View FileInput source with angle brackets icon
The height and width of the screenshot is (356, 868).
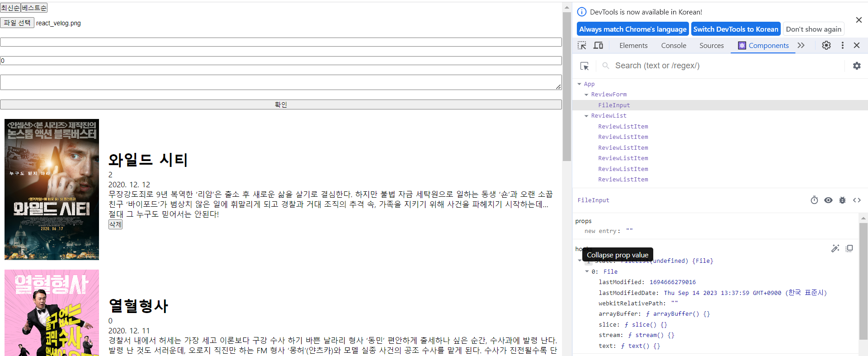point(857,200)
